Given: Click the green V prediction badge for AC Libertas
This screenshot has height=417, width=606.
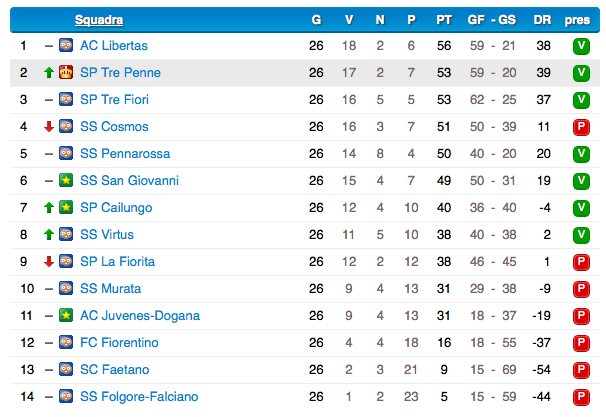Looking at the screenshot, I should pyautogui.click(x=581, y=46).
